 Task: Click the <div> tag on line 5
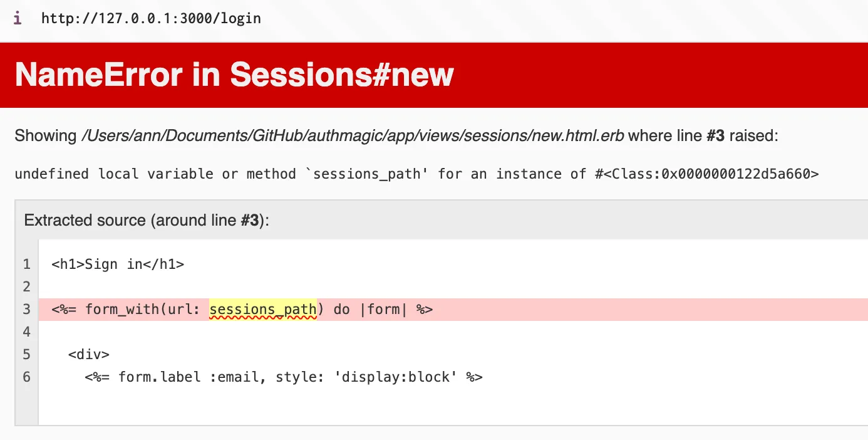coord(89,354)
